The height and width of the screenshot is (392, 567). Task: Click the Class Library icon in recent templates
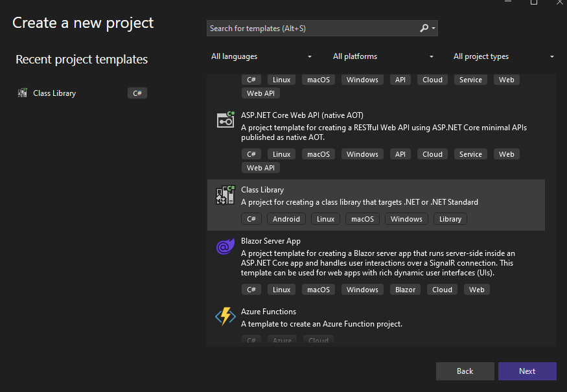coord(23,93)
